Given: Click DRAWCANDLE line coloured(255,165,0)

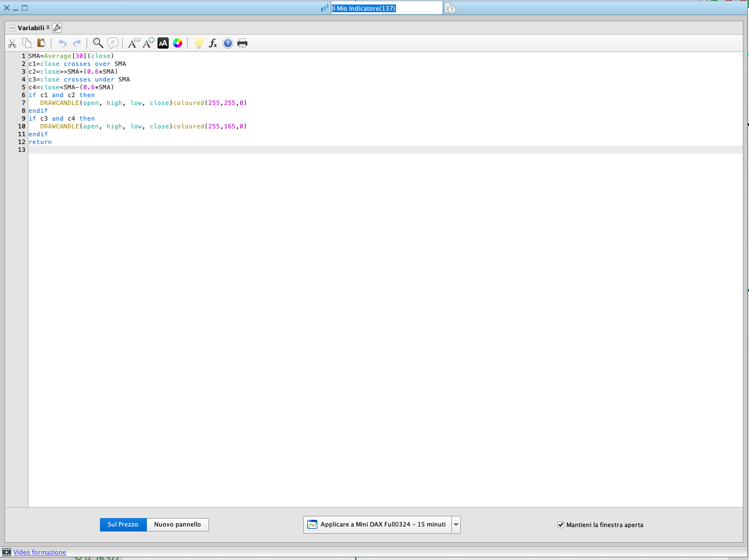Looking at the screenshot, I should click(143, 126).
